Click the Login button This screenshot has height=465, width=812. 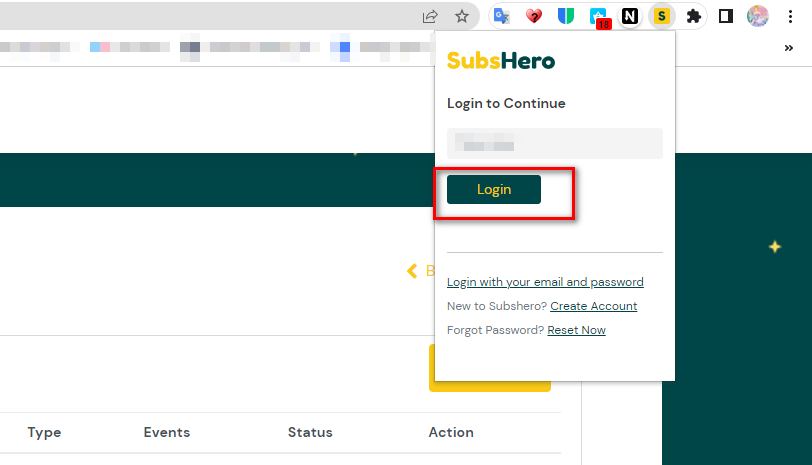click(x=494, y=190)
